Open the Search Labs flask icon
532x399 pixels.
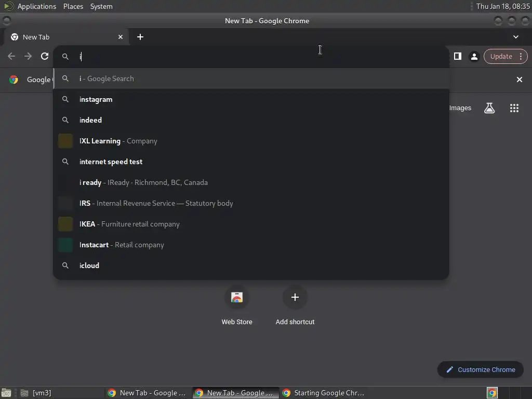point(489,108)
